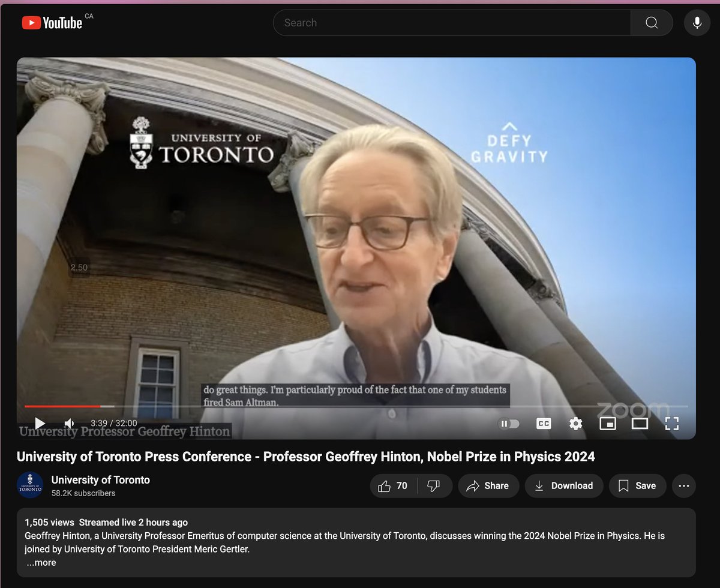The height and width of the screenshot is (588, 720).
Task: Toggle the autoplay switch in player controls
Action: click(x=509, y=424)
